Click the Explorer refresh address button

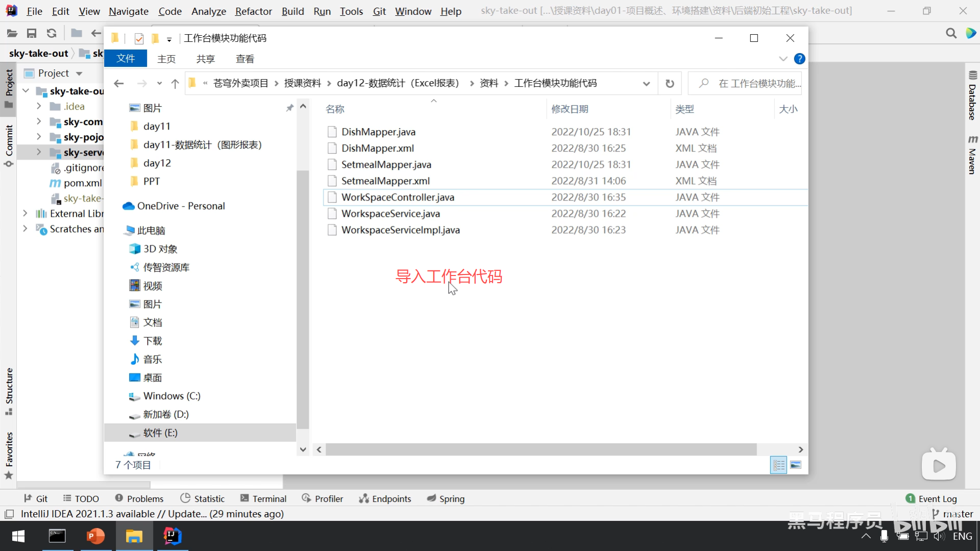point(670,84)
